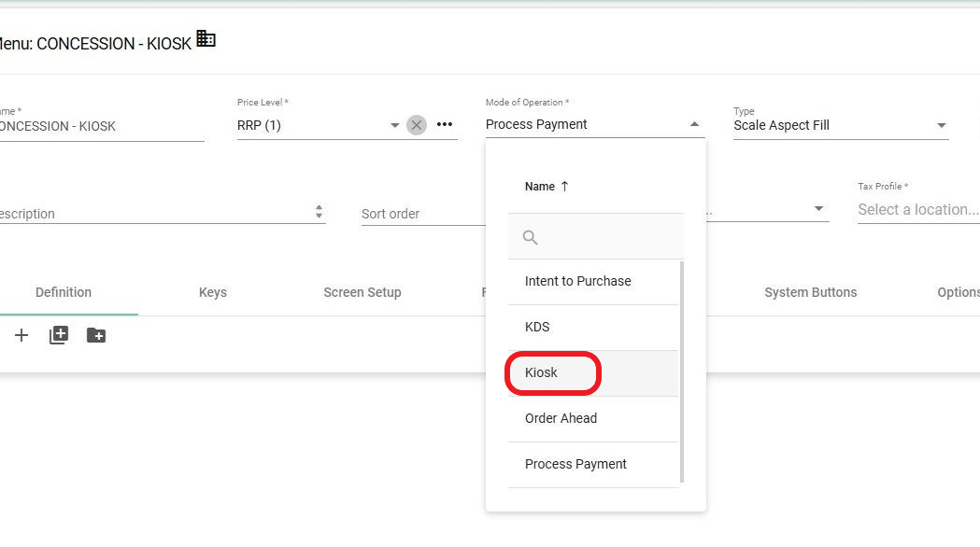
Task: Open the Tax Profile location selector
Action: [917, 209]
